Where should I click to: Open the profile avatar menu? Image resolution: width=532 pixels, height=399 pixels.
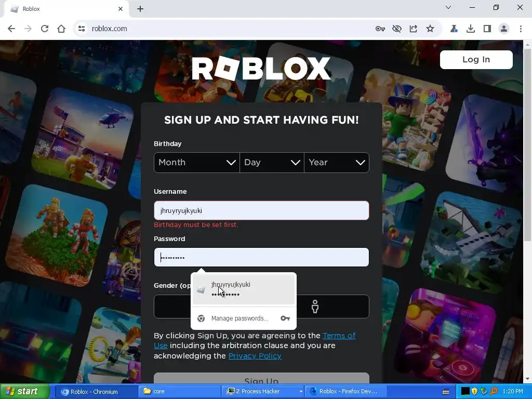pyautogui.click(x=504, y=29)
